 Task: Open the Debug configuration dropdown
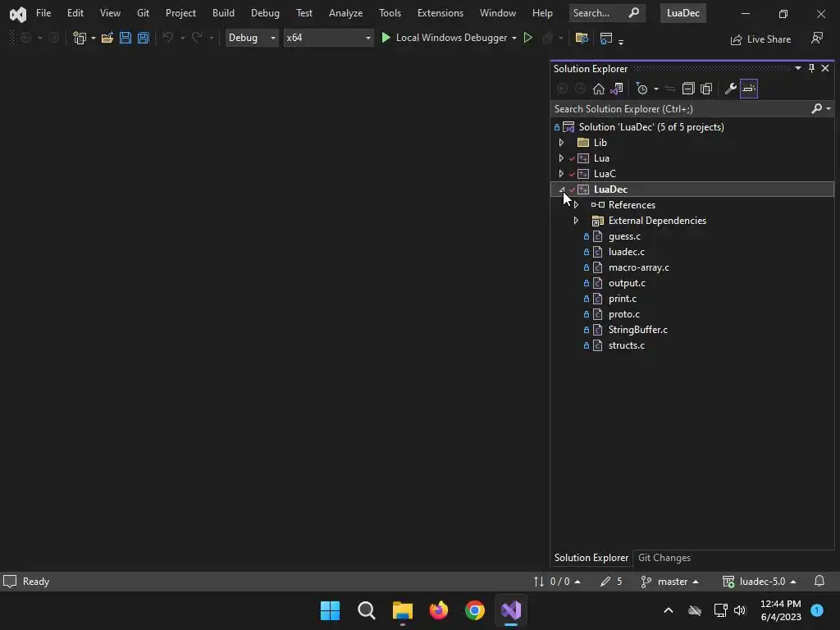click(x=252, y=38)
